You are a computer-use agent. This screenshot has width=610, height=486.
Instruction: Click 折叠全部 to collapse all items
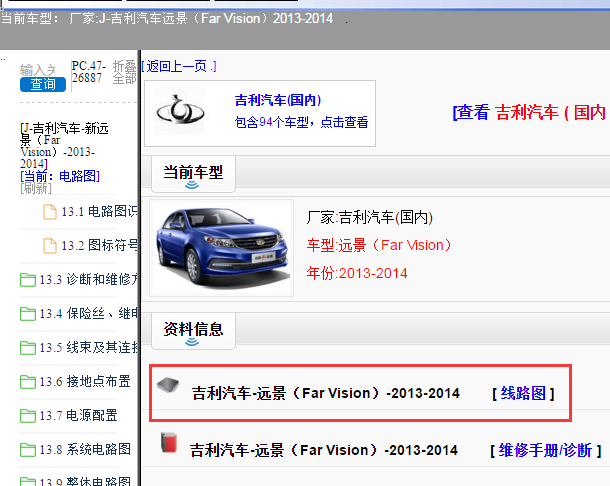(x=124, y=72)
